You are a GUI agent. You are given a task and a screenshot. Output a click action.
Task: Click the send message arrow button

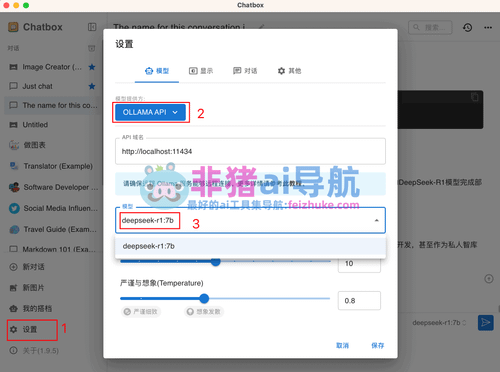(x=486, y=323)
